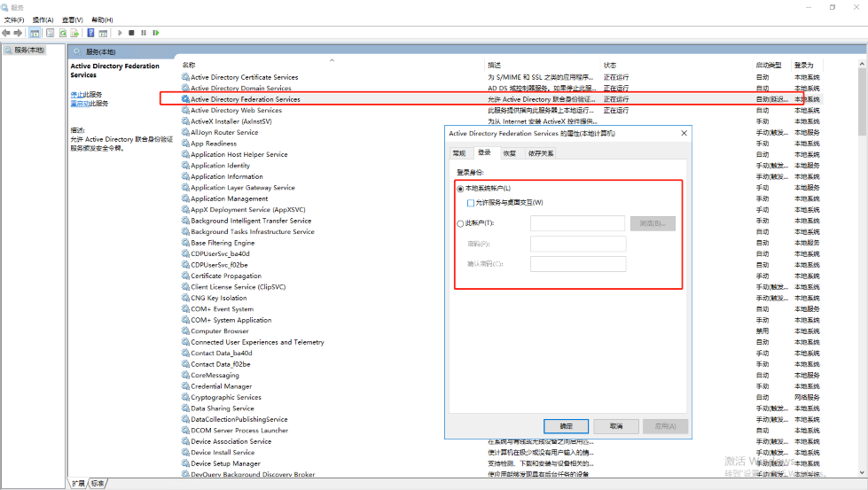Switch to the 标准 view tab at the bottom
Viewport: 868px width, 490px height.
[x=98, y=484]
